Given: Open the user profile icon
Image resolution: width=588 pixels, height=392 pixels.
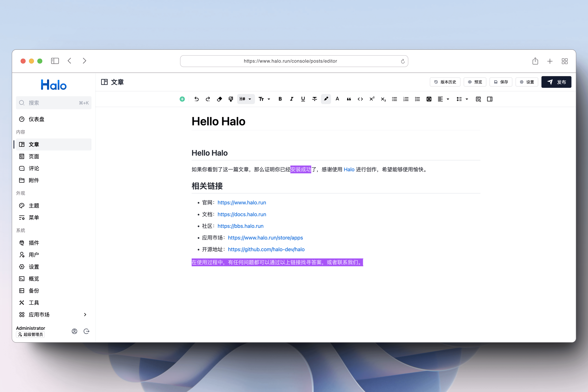Looking at the screenshot, I should [x=75, y=331].
